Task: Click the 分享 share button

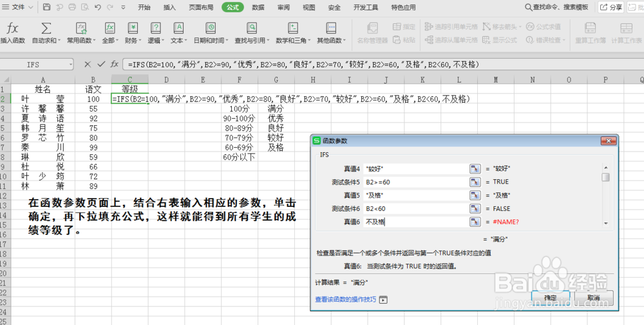Action: [611, 7]
